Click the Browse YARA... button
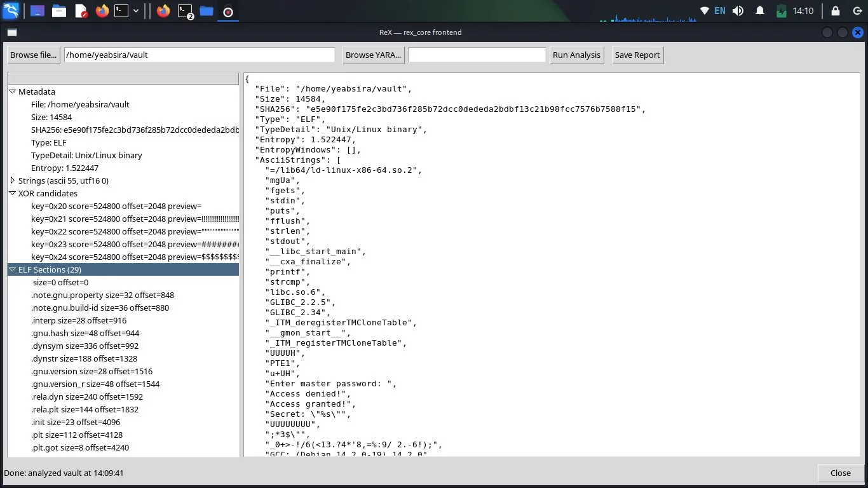 tap(373, 55)
